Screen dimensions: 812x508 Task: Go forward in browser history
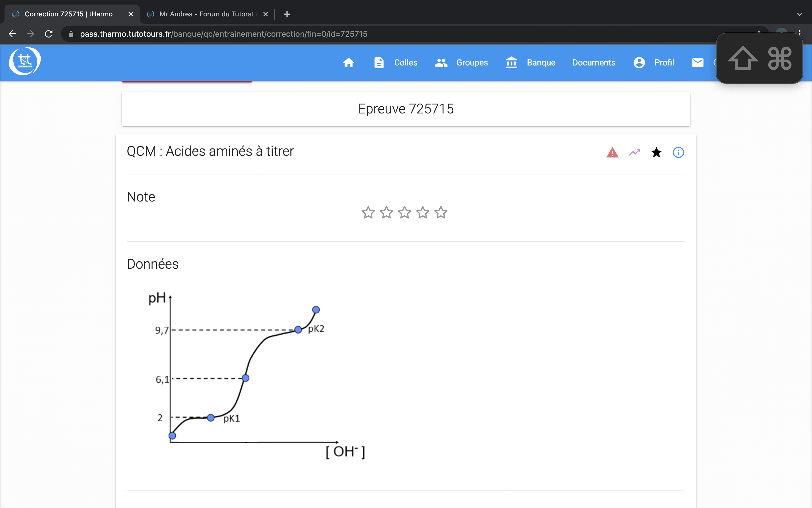point(30,34)
